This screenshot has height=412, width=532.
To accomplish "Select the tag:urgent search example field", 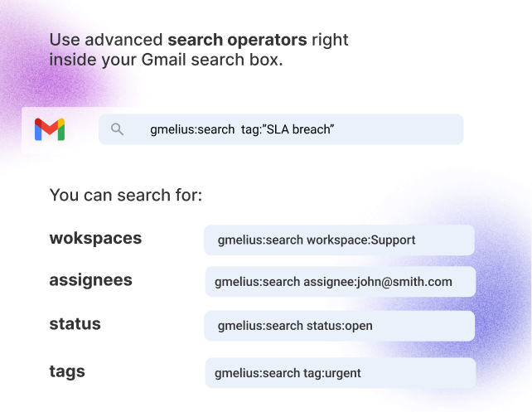I will [341, 373].
